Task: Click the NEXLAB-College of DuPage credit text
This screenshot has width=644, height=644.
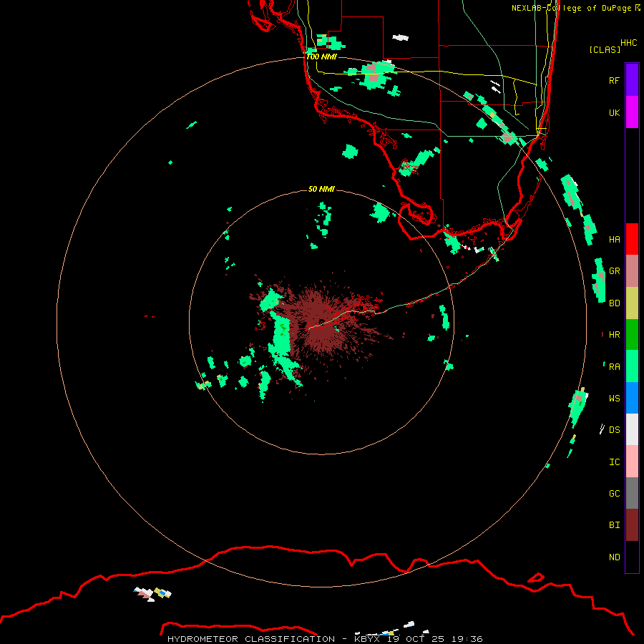Action: [575, 8]
